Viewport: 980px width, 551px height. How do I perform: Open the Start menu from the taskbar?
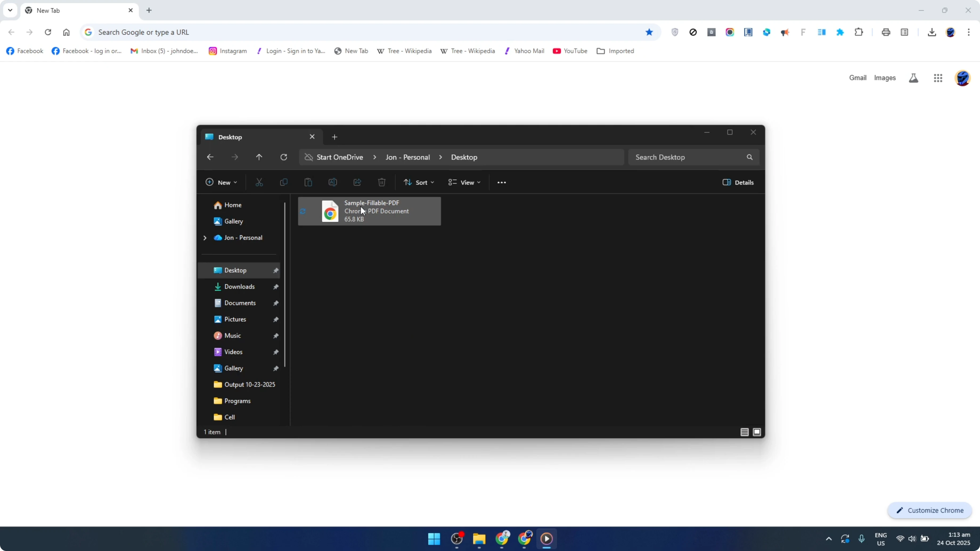(x=434, y=539)
